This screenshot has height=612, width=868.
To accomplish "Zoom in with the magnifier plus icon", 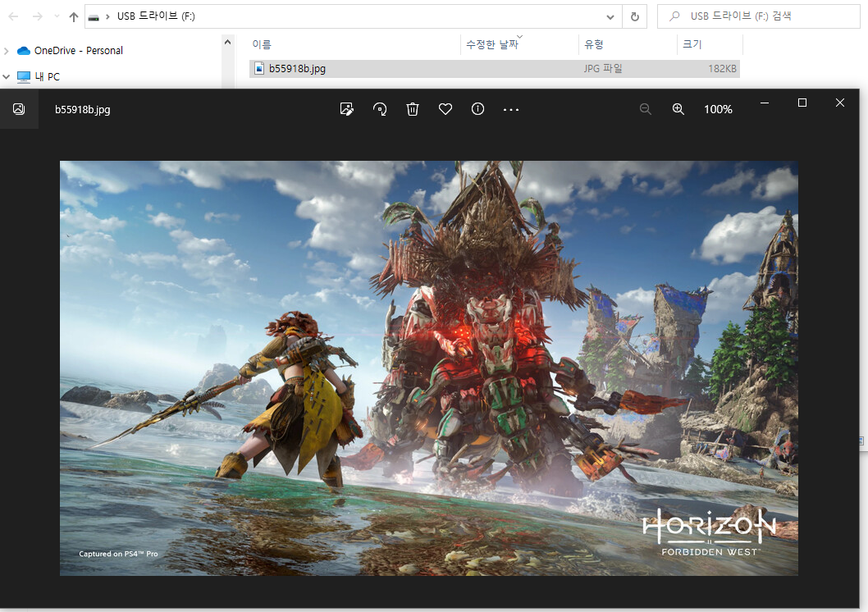I will pos(678,109).
